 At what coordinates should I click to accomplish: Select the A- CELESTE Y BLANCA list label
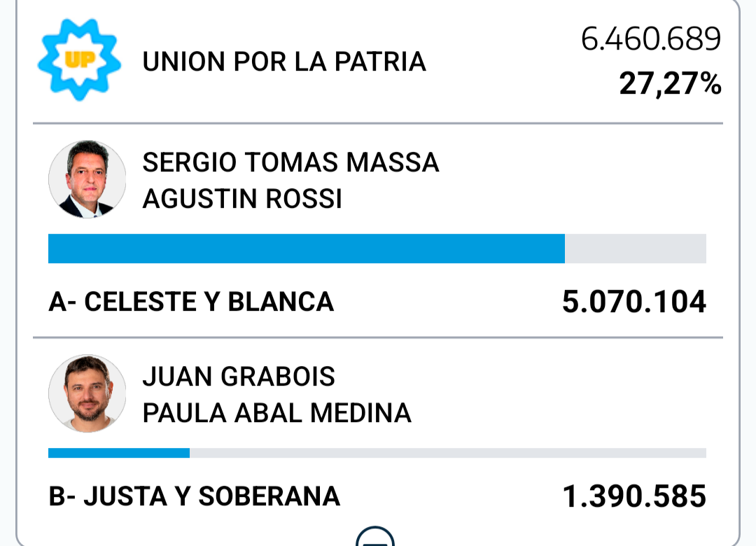point(191,302)
